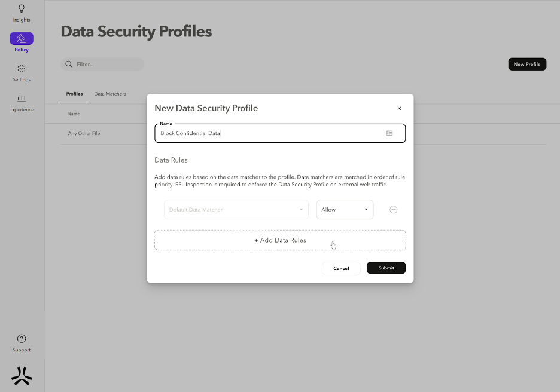Screen dimensions: 560x392
Task: Click the search magnifier icon in Filter box
Action: point(69,64)
